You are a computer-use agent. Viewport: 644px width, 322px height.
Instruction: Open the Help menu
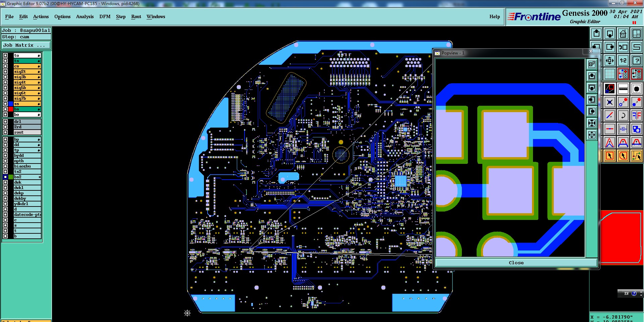[494, 16]
